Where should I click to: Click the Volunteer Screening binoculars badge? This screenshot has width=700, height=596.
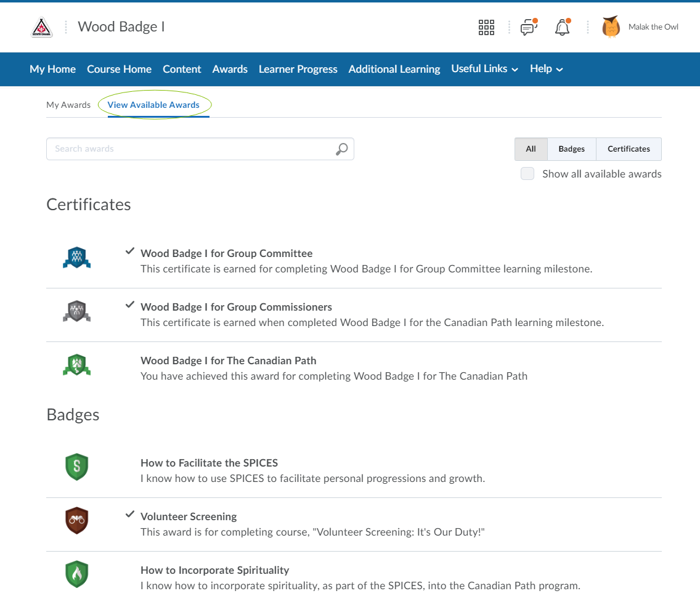(x=77, y=521)
